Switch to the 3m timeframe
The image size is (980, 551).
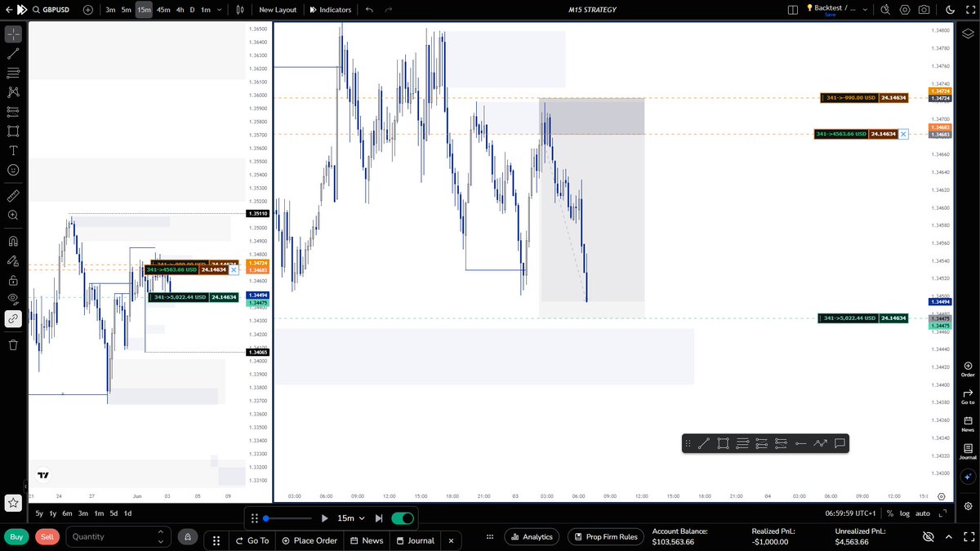(x=110, y=10)
